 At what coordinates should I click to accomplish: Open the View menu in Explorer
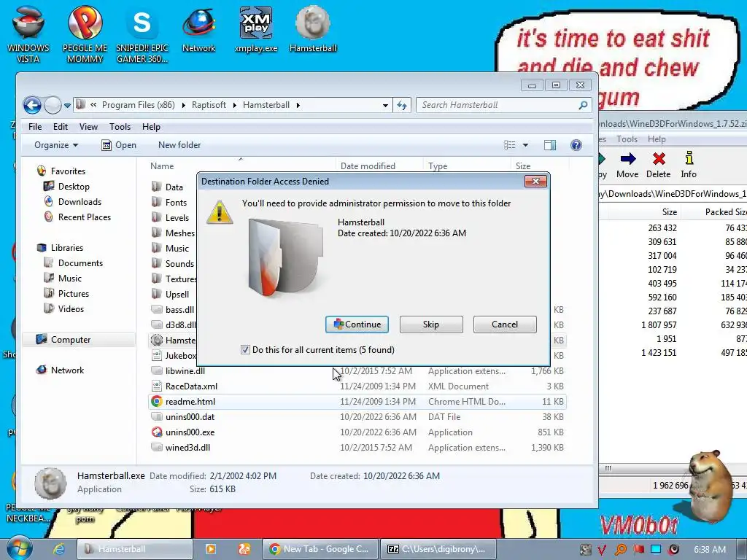[88, 127]
